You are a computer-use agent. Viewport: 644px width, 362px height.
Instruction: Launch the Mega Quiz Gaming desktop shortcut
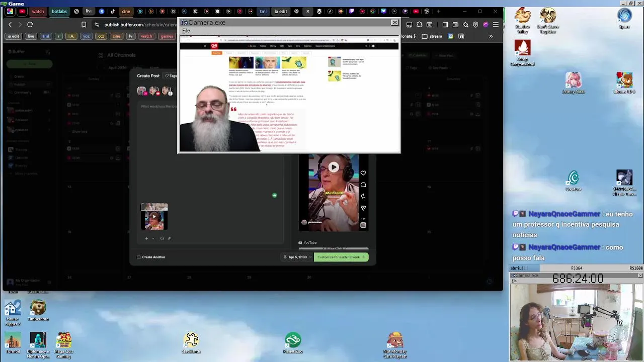point(63,345)
